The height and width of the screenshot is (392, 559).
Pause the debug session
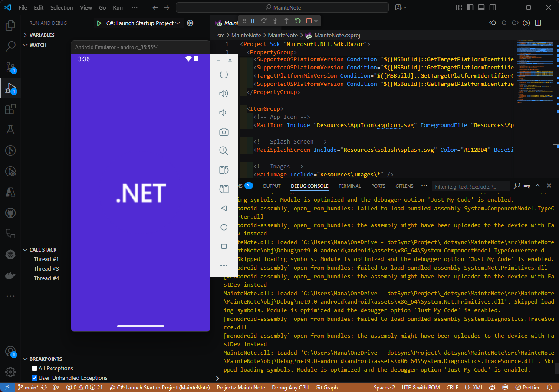click(x=253, y=21)
